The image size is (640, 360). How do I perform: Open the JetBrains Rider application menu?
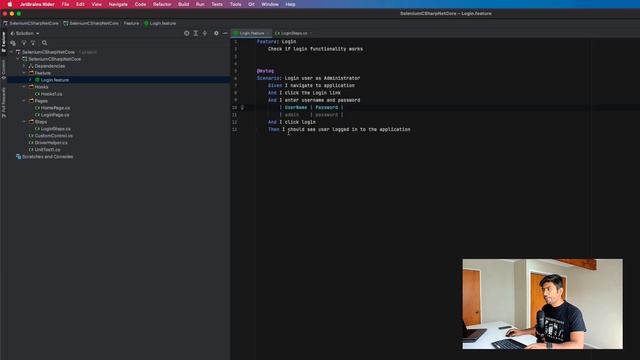pyautogui.click(x=37, y=4)
